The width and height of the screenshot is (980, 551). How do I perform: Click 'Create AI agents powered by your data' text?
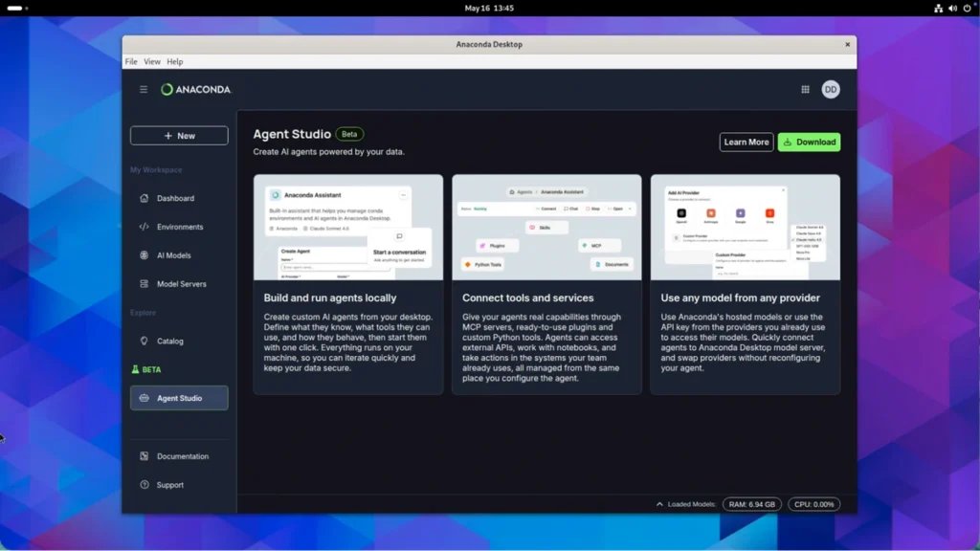[329, 152]
